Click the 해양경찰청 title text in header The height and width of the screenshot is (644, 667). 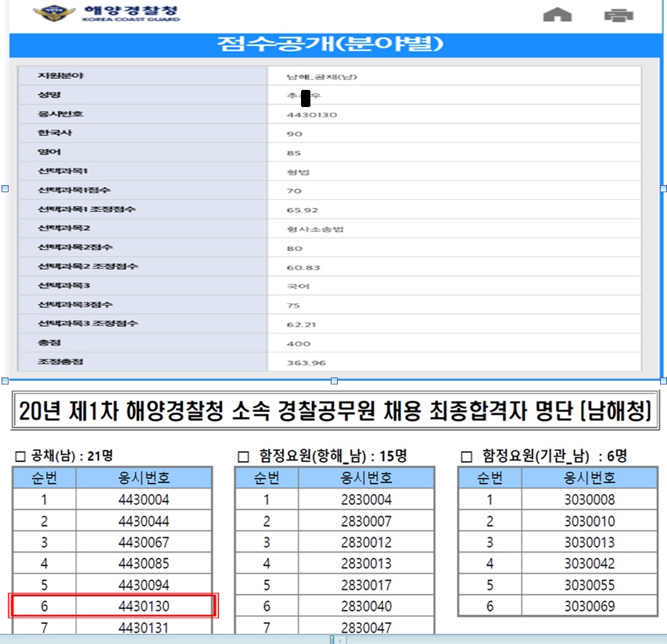[131, 11]
